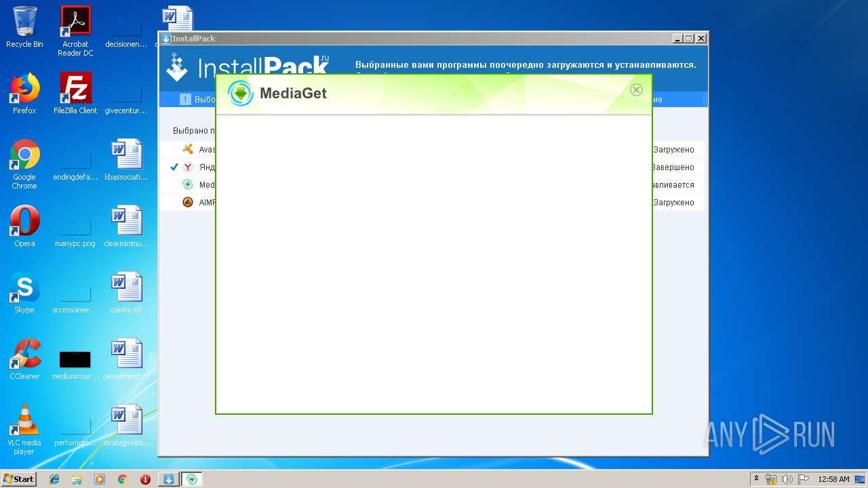This screenshot has width=868, height=488.
Task: Select the AIMP icon in program list
Action: pyautogui.click(x=188, y=202)
